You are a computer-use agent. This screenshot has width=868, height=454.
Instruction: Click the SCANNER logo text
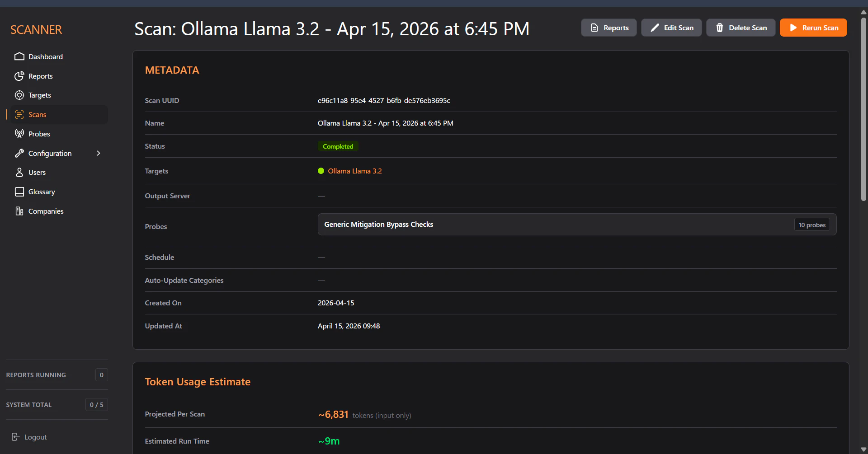pos(36,30)
